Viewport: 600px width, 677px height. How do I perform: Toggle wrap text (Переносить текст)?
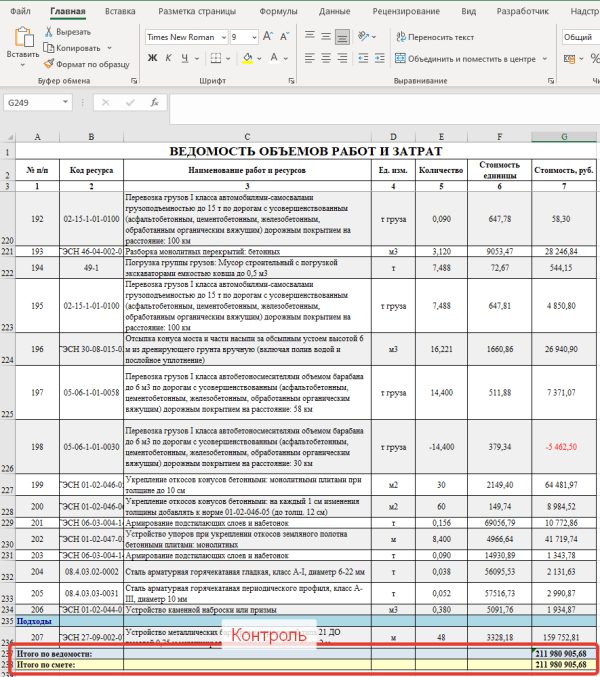coord(435,37)
